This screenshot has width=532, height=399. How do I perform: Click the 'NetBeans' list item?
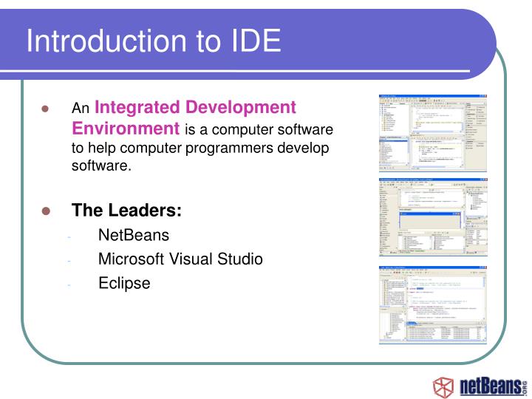tap(134, 236)
